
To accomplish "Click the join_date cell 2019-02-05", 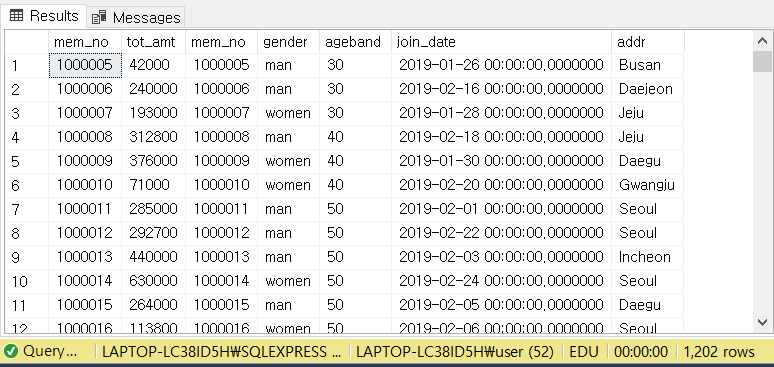I will tap(502, 305).
